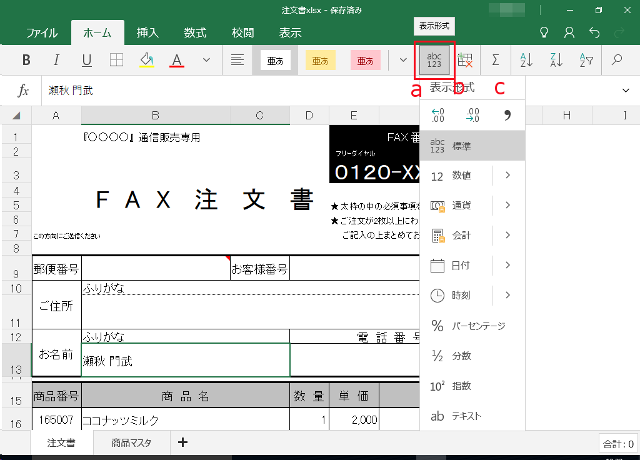
Task: Sort ascending A to Z
Action: pyautogui.click(x=526, y=60)
